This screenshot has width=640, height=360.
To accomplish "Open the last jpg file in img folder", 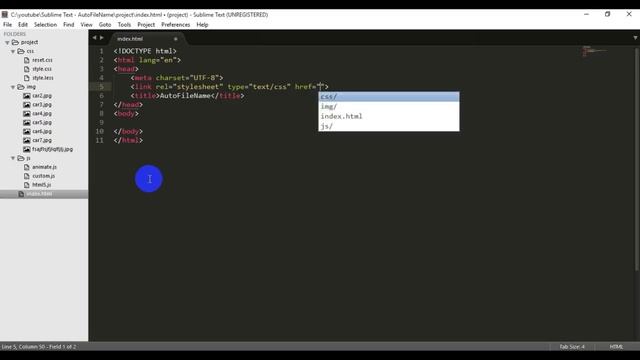I will 52,149.
